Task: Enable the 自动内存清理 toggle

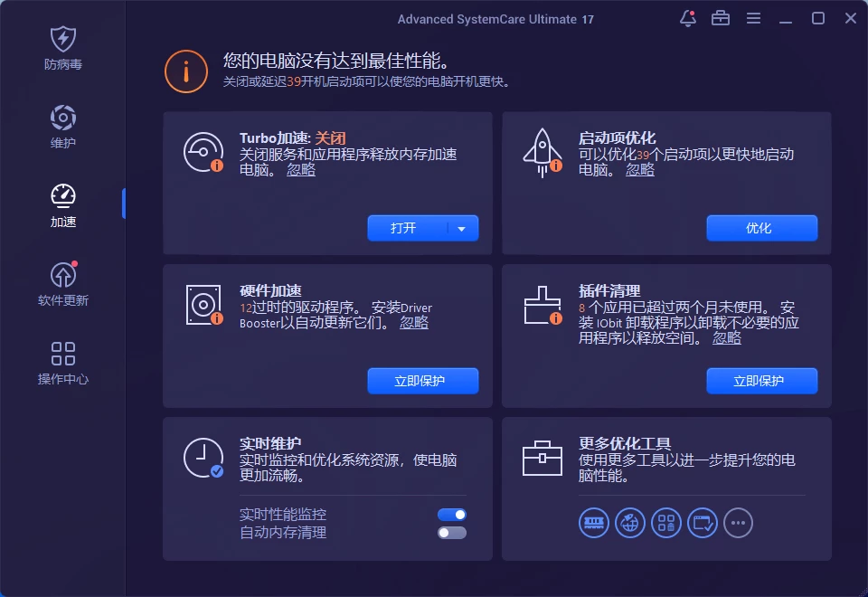Action: (x=452, y=533)
